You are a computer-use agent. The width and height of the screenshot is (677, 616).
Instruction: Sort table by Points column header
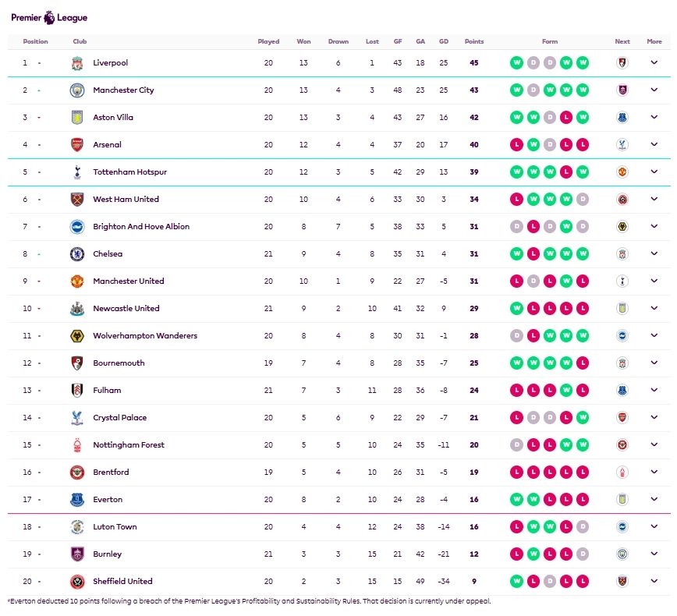(473, 42)
